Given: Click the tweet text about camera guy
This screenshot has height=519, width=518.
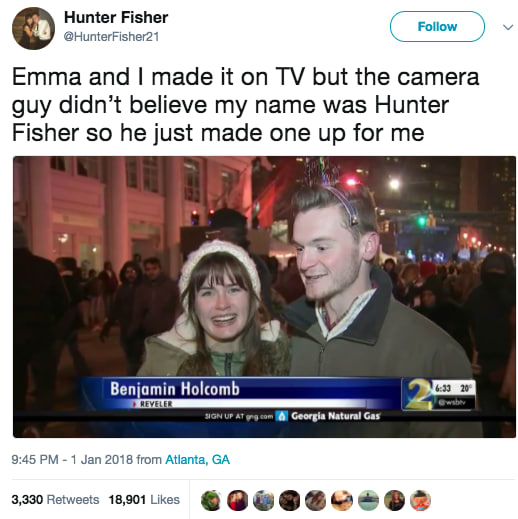Looking at the screenshot, I should 246,105.
